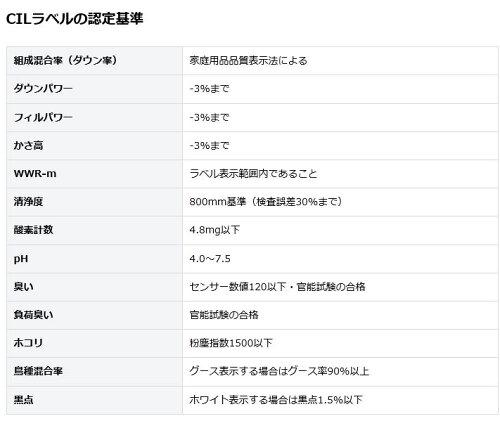The height and width of the screenshot is (428, 500).
Task: Select the 清浄度 row label
Action: point(28,202)
